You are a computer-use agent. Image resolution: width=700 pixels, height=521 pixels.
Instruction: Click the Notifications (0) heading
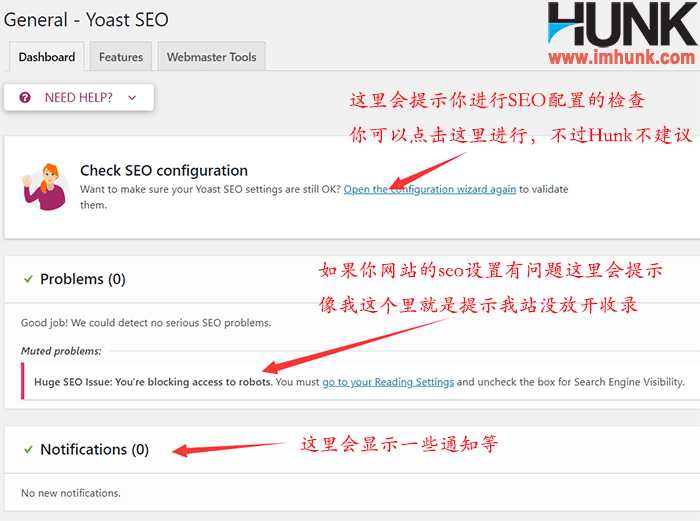(95, 449)
